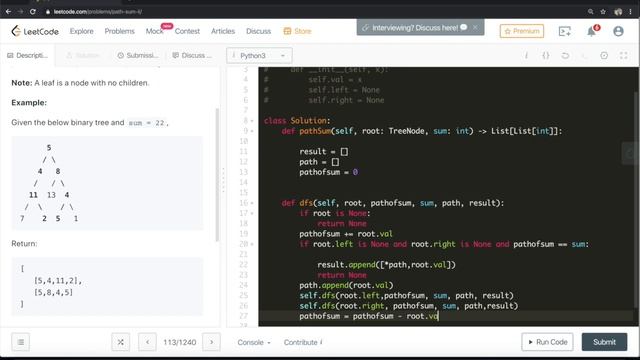The image size is (640, 360).
Task: Open Mock in navigation bar
Action: pos(154,31)
